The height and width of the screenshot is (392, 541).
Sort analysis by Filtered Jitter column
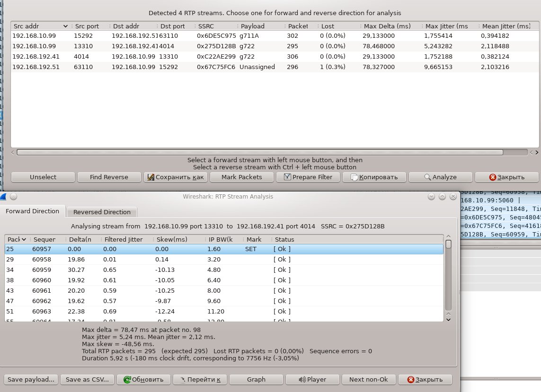coord(126,239)
